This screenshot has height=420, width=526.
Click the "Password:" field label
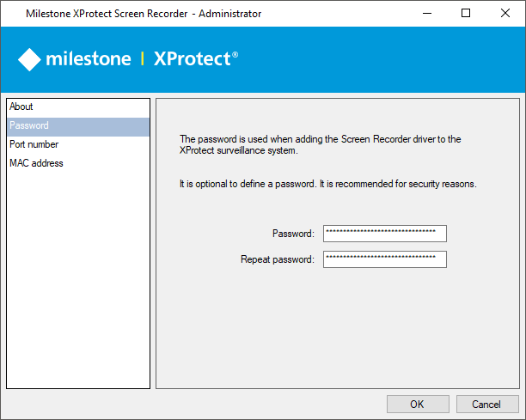(x=293, y=234)
